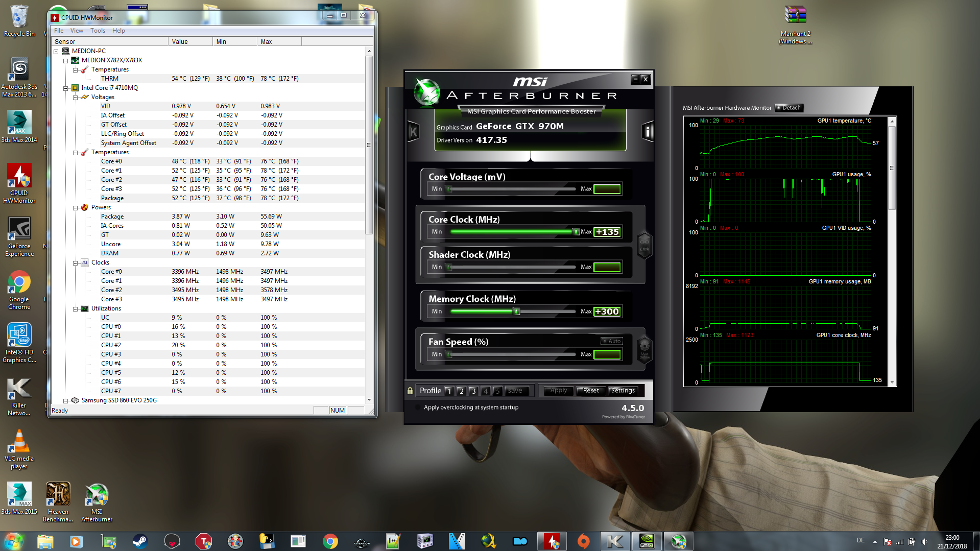The height and width of the screenshot is (551, 980).
Task: Open the Heaven Benchmark desktop icon
Action: coord(58,502)
